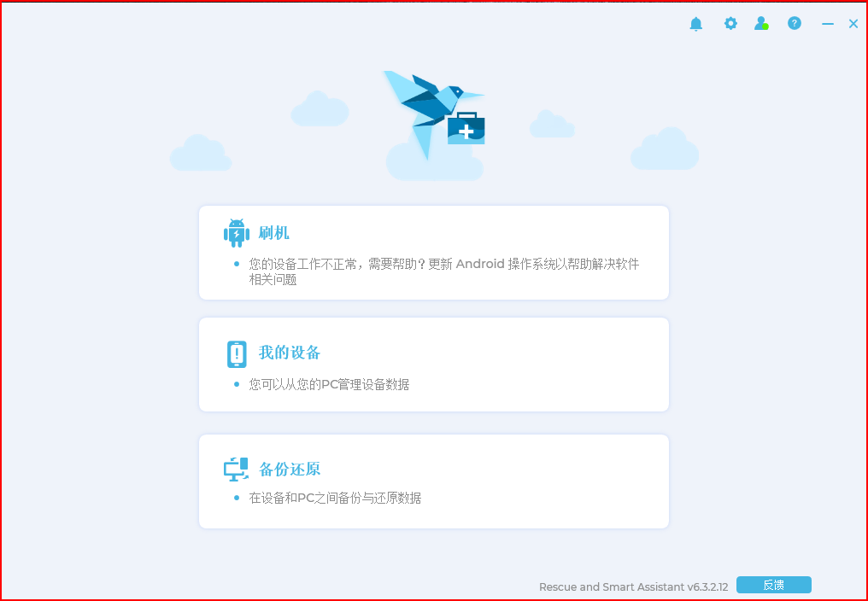The image size is (868, 601).
Task: Click the Rescue and Smart Assistant version label
Action: (633, 586)
